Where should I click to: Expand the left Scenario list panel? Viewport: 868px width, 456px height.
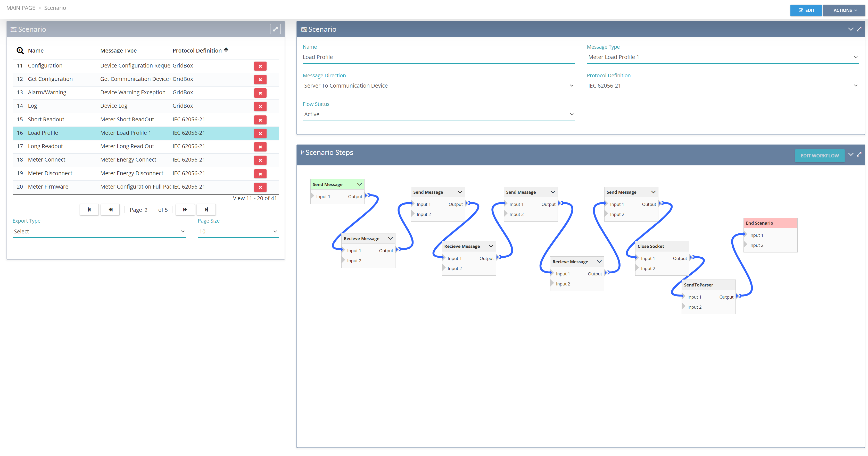[275, 29]
